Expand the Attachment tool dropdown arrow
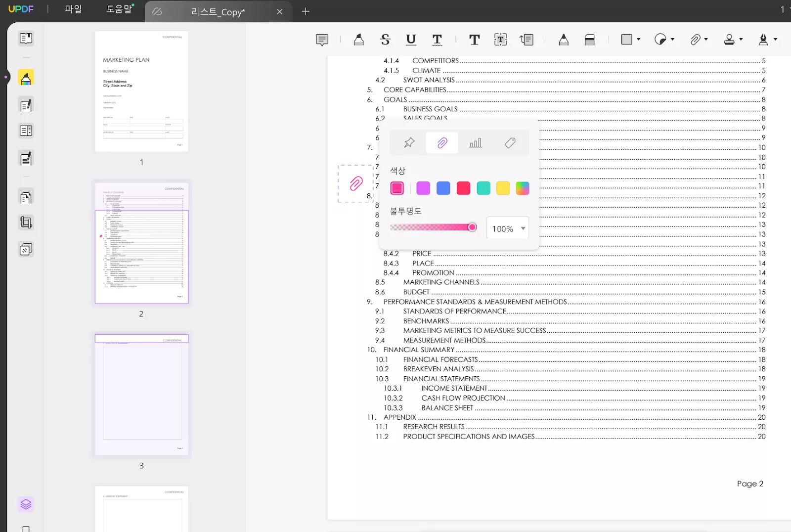This screenshot has height=532, width=791. click(706, 40)
